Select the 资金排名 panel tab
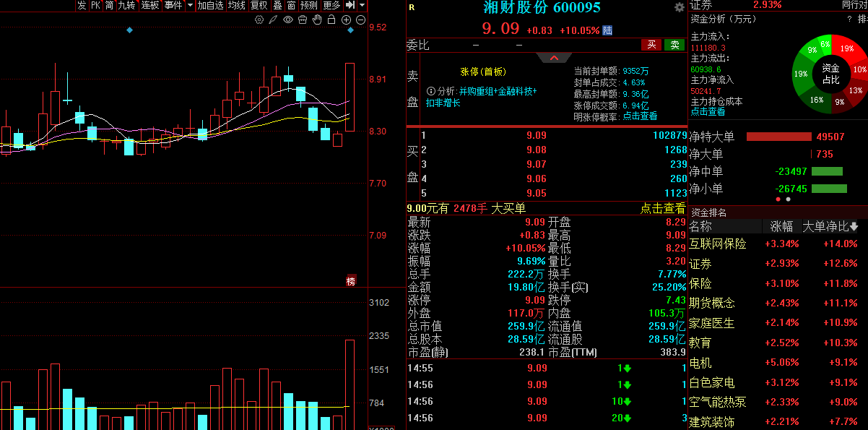The height and width of the screenshot is (430, 868). 708,212
